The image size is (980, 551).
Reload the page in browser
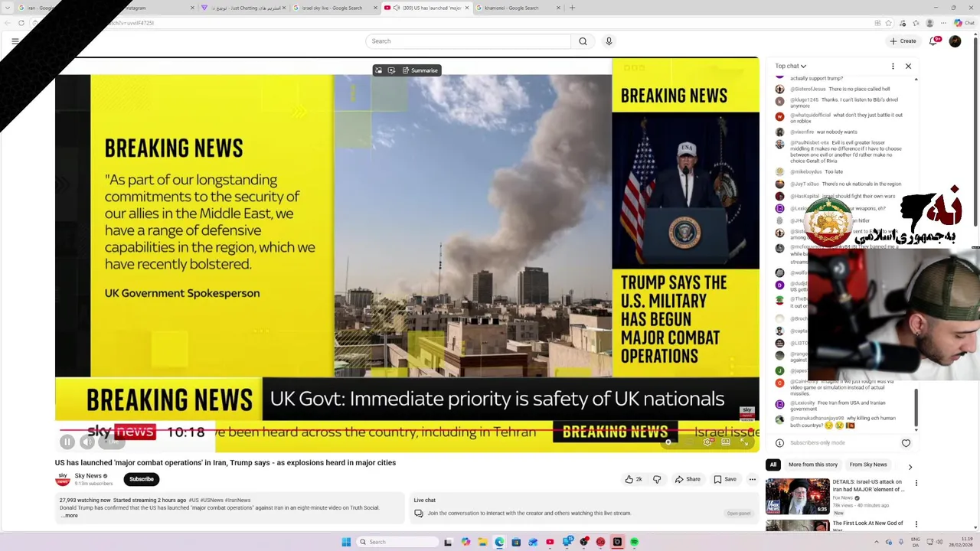coord(21,23)
